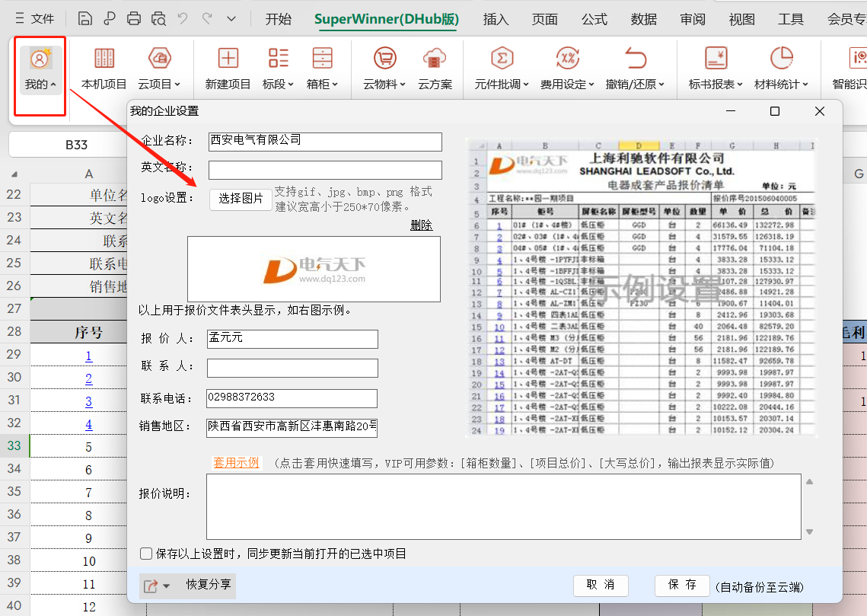This screenshot has height=616, width=867.
Task: Click the 企业名称 input field
Action: tap(325, 142)
